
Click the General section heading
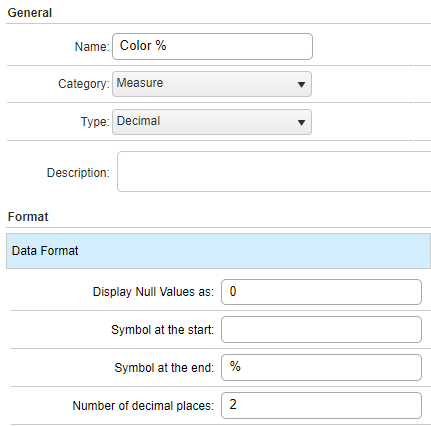tap(30, 13)
